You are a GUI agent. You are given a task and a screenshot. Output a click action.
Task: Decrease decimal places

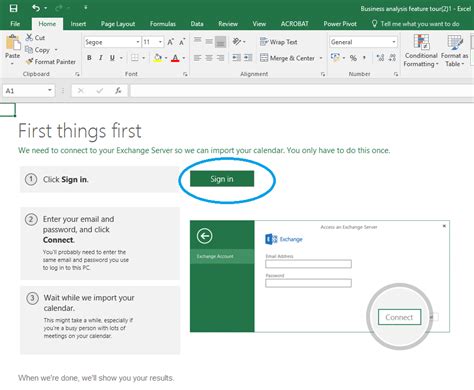[392, 58]
